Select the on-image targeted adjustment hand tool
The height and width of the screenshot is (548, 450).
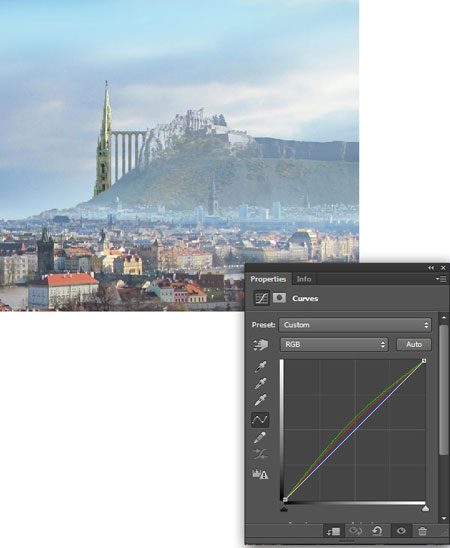tap(260, 345)
